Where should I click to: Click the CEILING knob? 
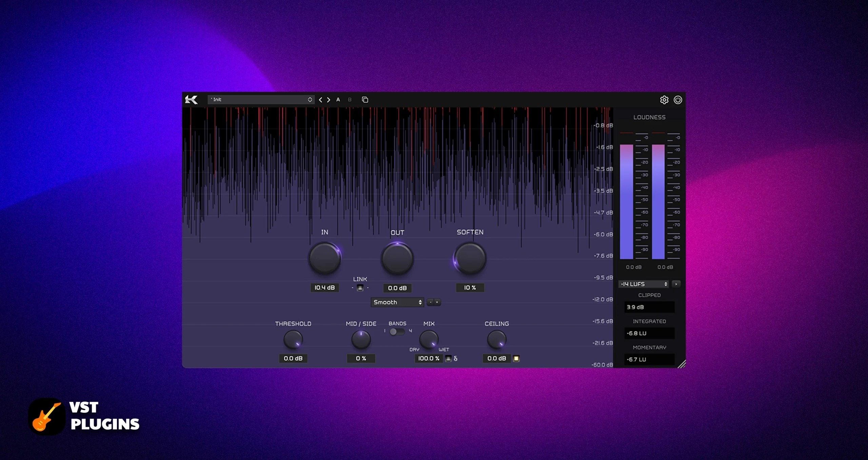tap(497, 340)
